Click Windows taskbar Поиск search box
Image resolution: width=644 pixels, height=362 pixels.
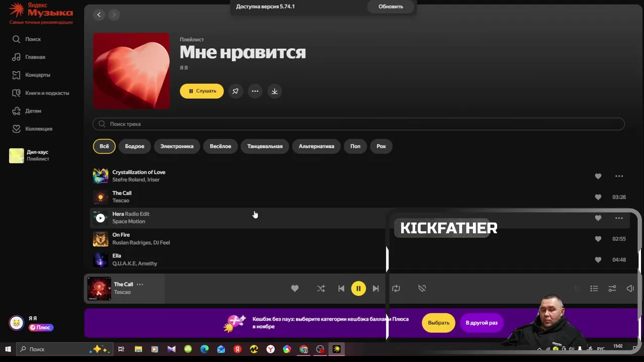pos(63,349)
